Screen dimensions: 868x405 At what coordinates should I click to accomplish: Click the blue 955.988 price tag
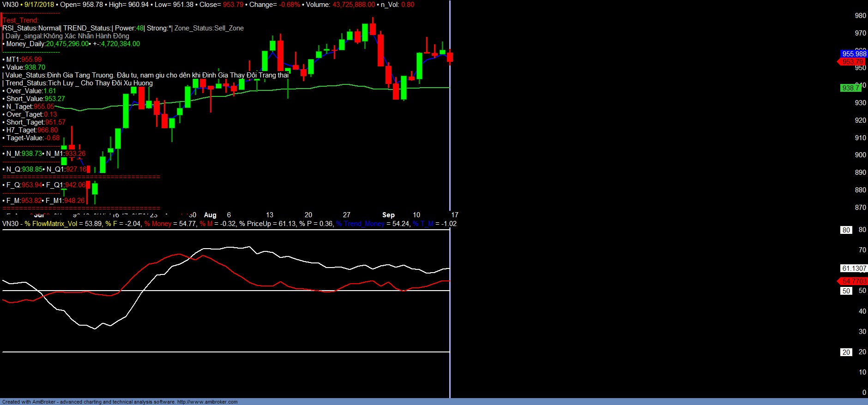pos(854,54)
